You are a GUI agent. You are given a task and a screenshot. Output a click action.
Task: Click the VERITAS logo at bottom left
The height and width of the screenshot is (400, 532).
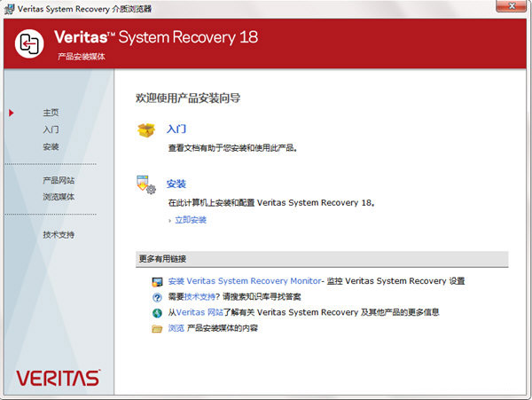click(59, 378)
